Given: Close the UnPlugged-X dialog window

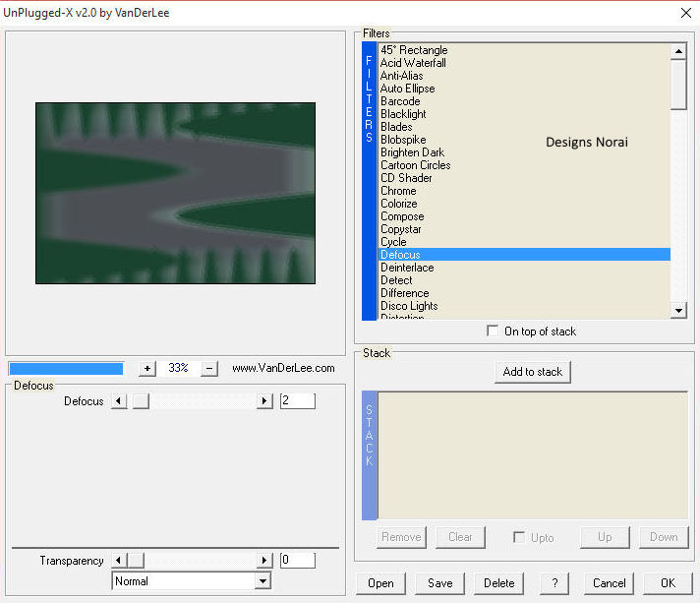Looking at the screenshot, I should [685, 13].
